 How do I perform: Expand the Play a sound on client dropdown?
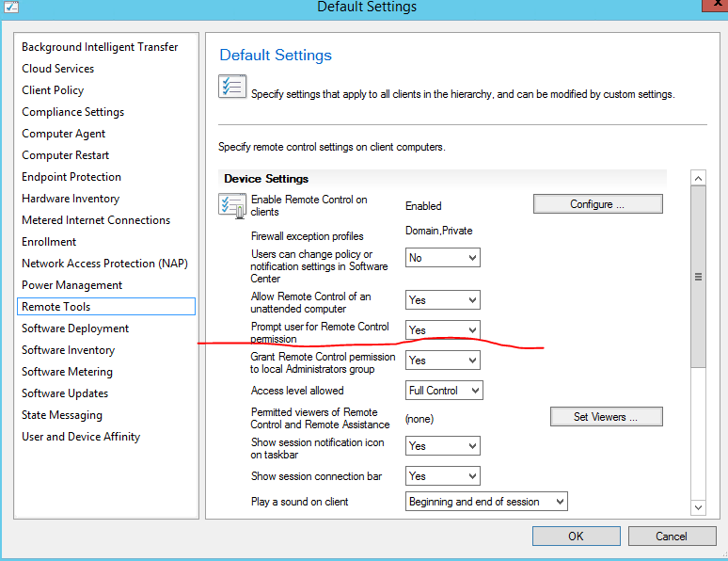(x=486, y=502)
